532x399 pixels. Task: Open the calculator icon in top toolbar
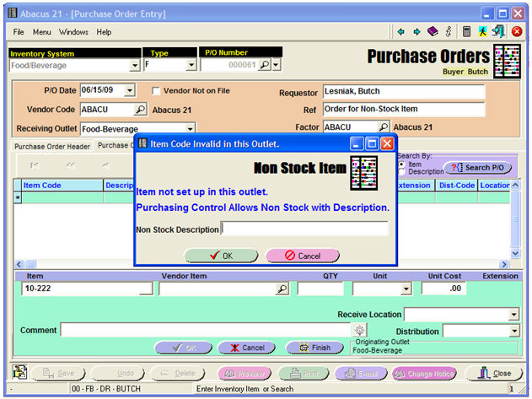466,31
